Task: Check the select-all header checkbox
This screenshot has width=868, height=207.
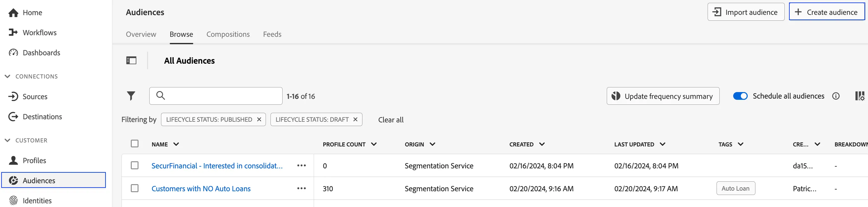Action: [x=135, y=144]
